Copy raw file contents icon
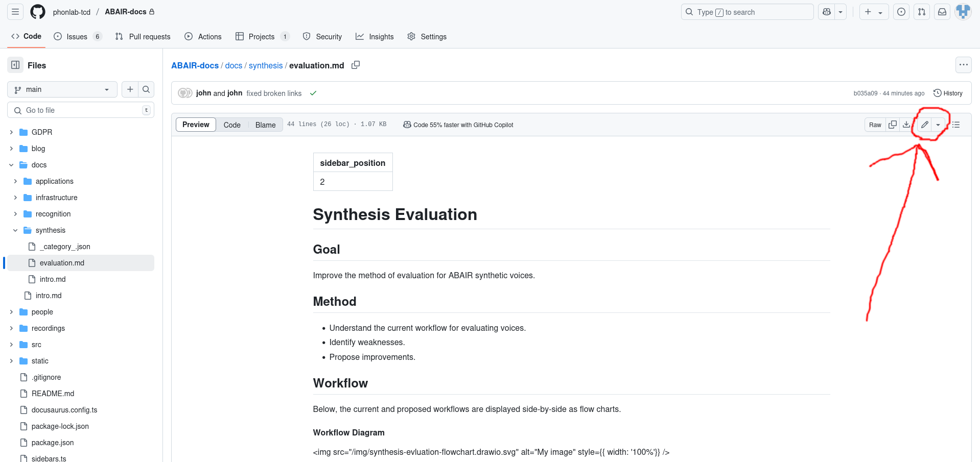Screen dimensions: 980x462 point(893,125)
